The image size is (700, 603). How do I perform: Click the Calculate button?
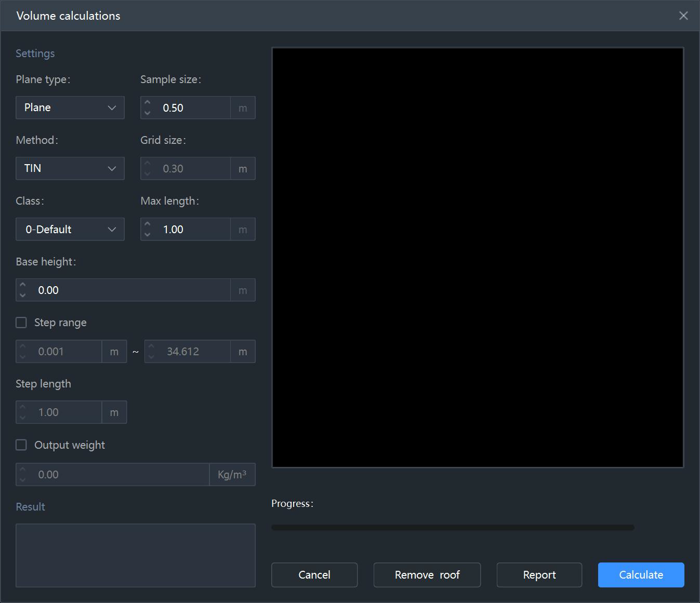point(641,575)
